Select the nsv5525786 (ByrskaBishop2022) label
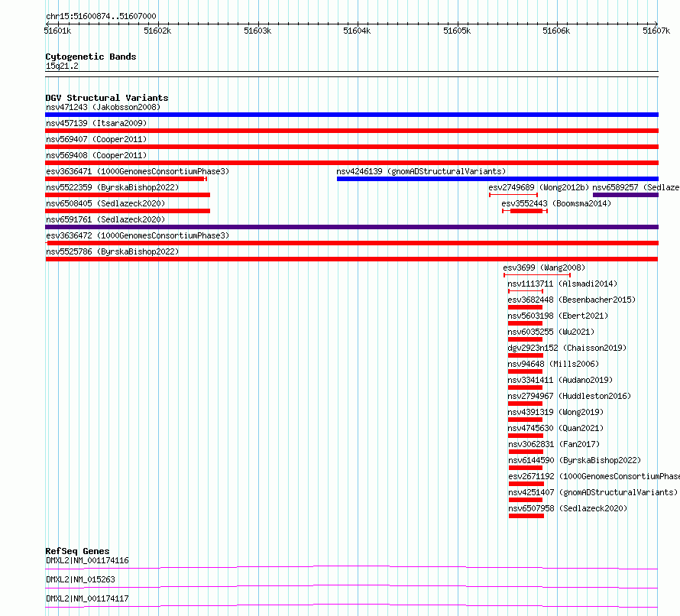The height and width of the screenshot is (616, 680). (112, 251)
